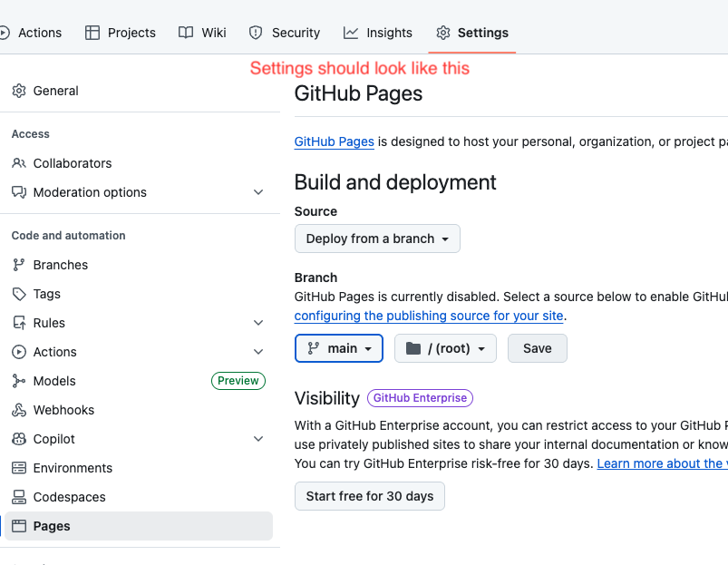Click the branch icon next to Branches
The width and height of the screenshot is (728, 565).
pos(19,265)
